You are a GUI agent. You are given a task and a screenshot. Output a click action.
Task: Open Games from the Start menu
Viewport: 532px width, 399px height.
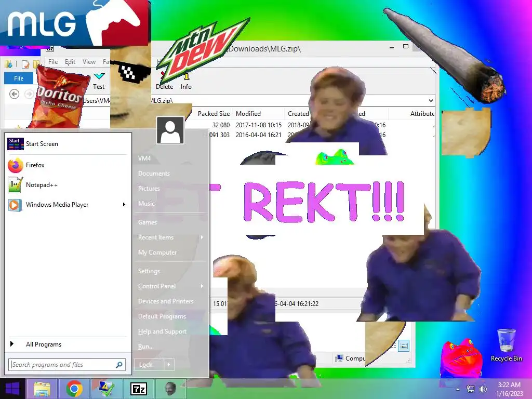[x=147, y=222]
